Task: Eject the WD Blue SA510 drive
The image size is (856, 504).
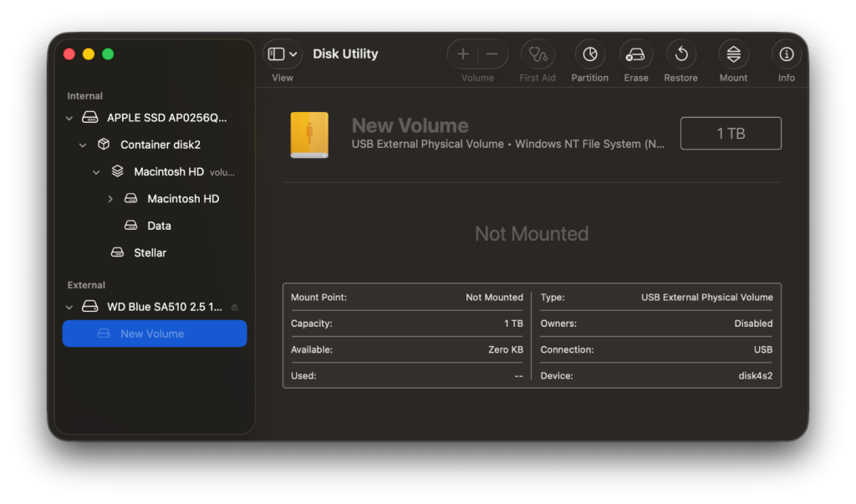Action: (x=234, y=308)
